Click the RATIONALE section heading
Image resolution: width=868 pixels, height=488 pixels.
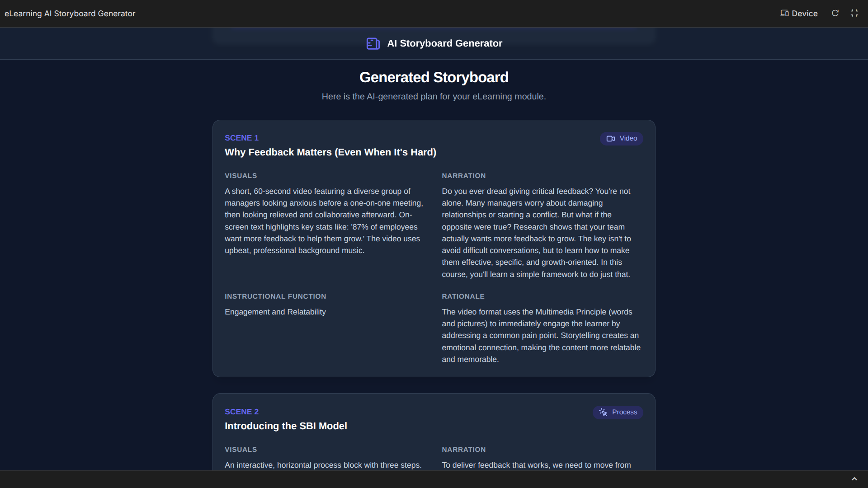pos(463,296)
